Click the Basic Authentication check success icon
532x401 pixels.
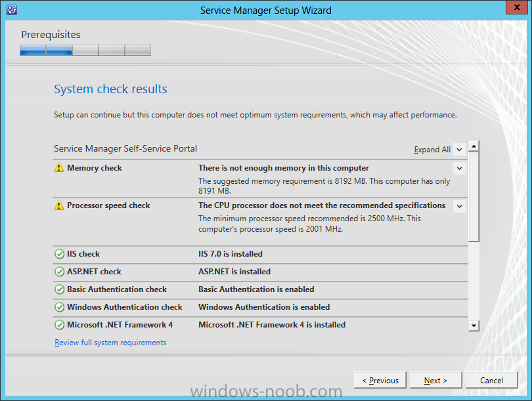pos(59,289)
